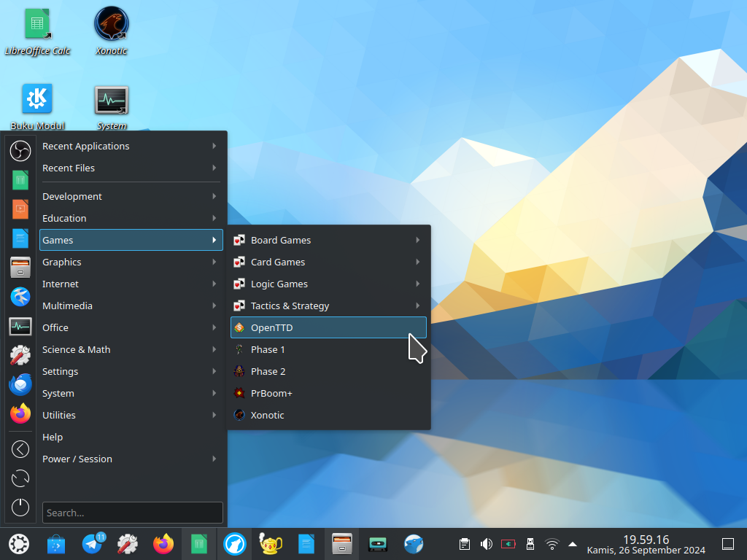
Task: Open Power / Session submenu
Action: [131, 459]
